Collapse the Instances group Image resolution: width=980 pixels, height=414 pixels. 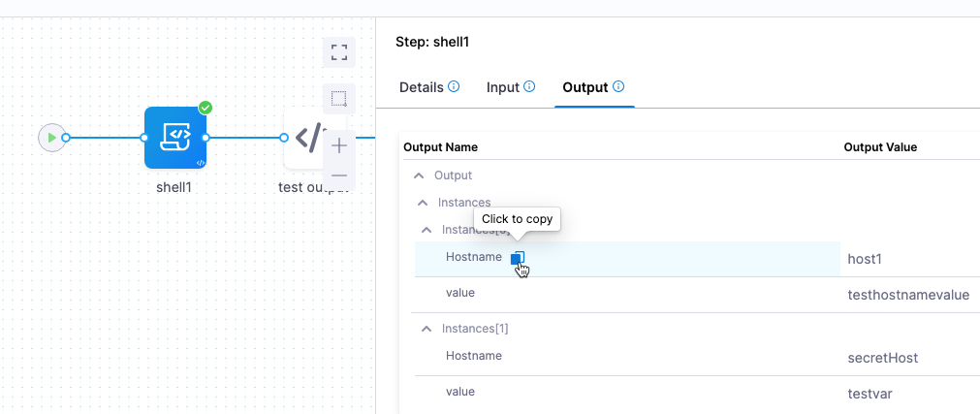pyautogui.click(x=423, y=203)
